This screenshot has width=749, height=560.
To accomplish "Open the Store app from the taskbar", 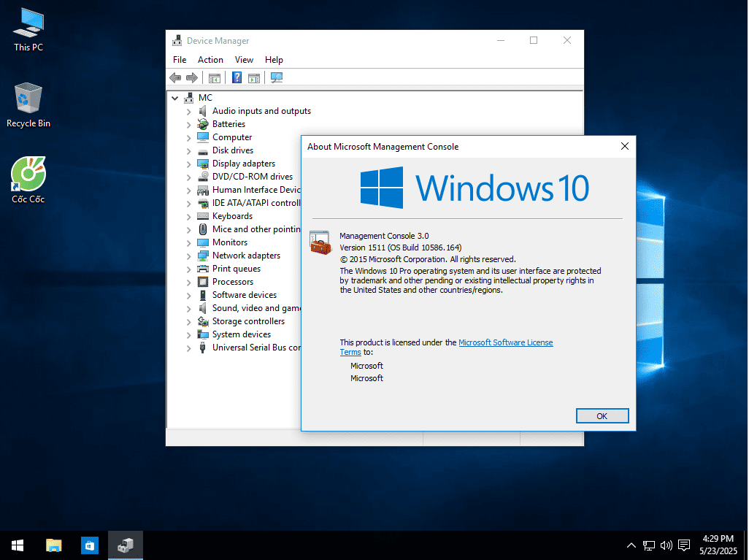I will (x=89, y=545).
